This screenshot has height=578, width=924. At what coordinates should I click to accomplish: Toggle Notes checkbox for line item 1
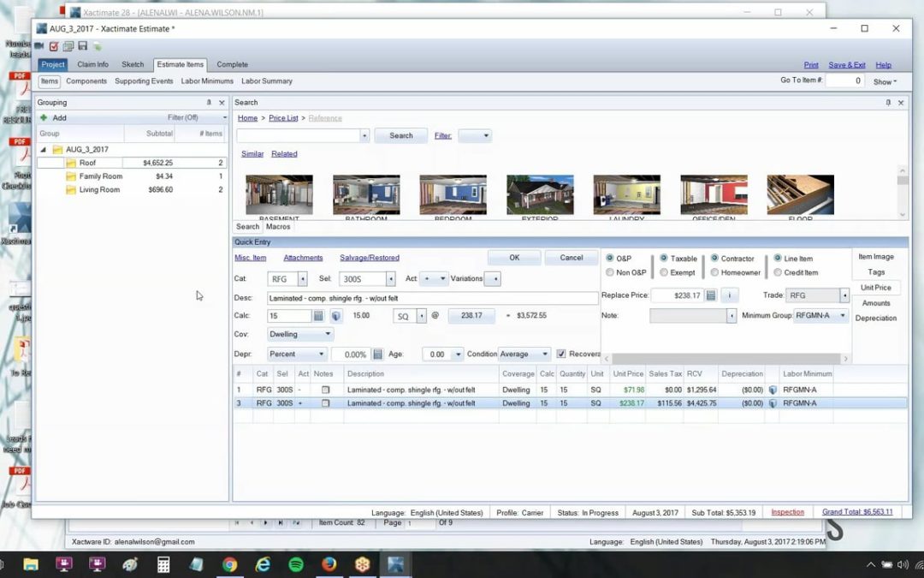coord(325,390)
